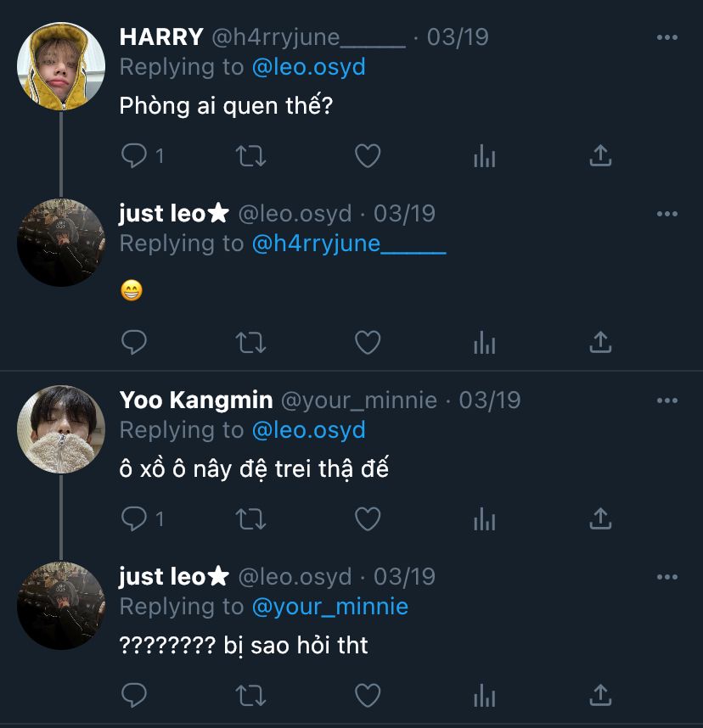This screenshot has height=728, width=703.
Task: Share HARRY's tweet
Action: click(x=600, y=155)
